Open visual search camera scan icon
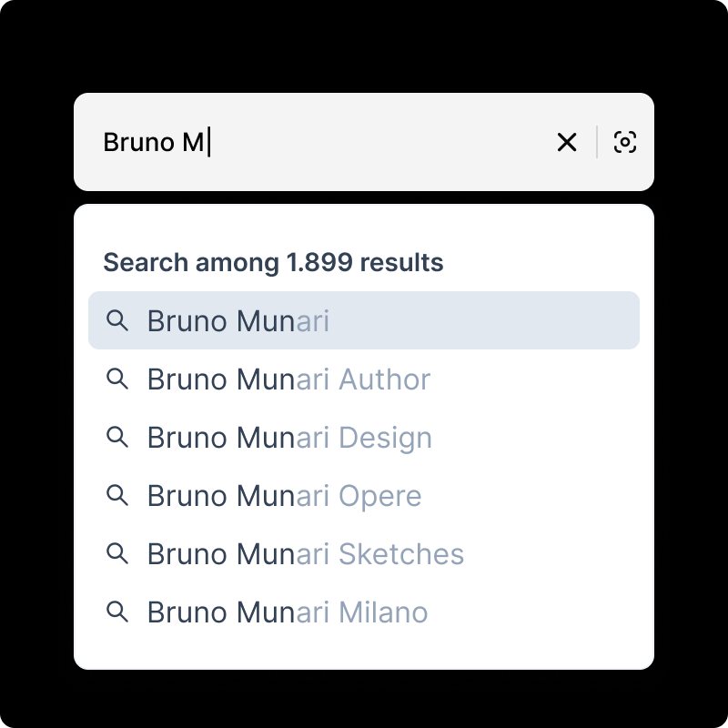Screen dimensions: 728x728 click(625, 142)
